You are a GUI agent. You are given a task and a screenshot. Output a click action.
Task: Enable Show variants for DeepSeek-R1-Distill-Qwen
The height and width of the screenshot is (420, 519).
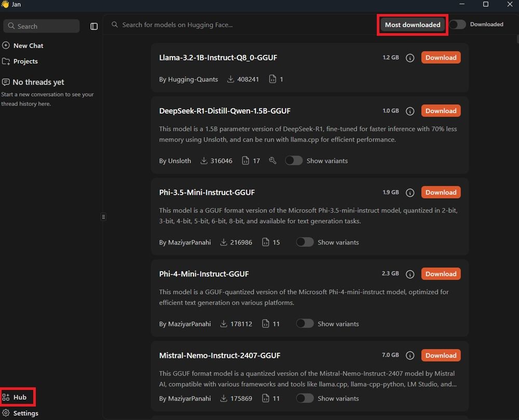294,161
